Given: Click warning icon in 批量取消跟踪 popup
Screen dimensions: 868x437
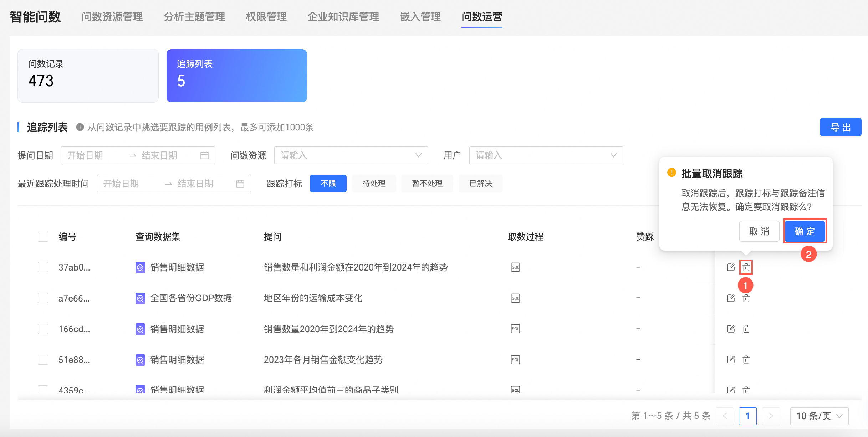Looking at the screenshot, I should pyautogui.click(x=672, y=173).
